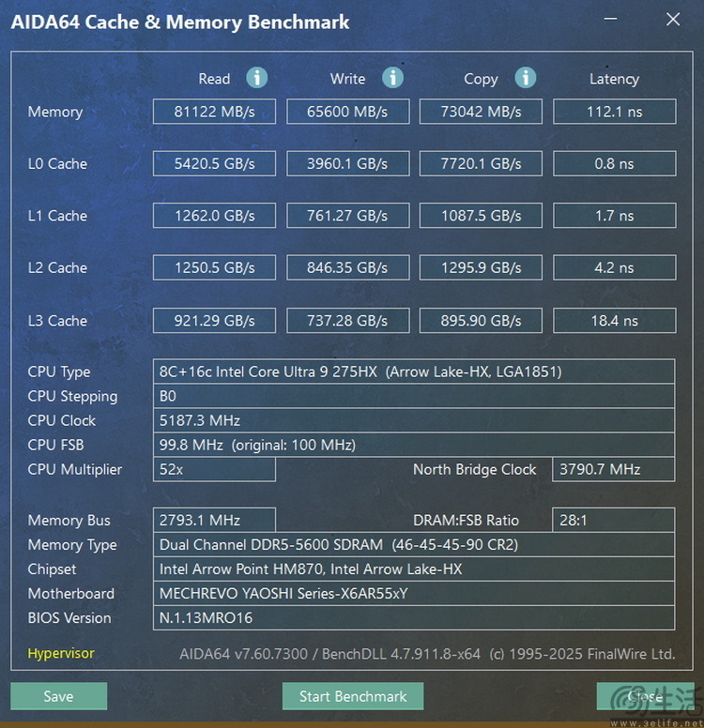Click the CPU FSB field 99.8 MHz

point(414,445)
